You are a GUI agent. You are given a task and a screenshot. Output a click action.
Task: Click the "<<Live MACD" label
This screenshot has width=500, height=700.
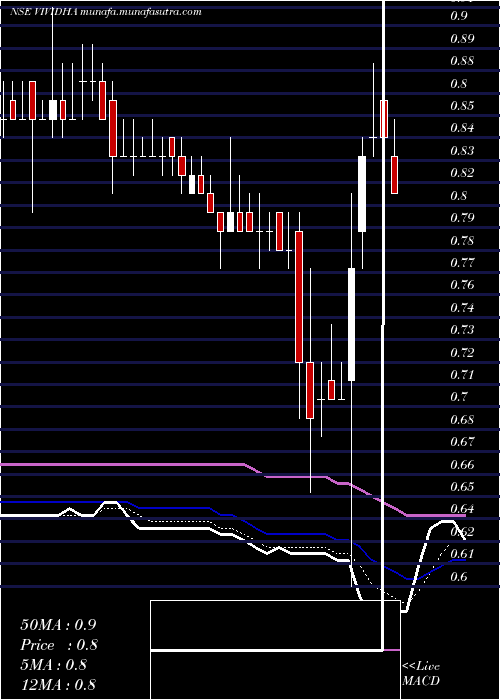[x=421, y=674]
